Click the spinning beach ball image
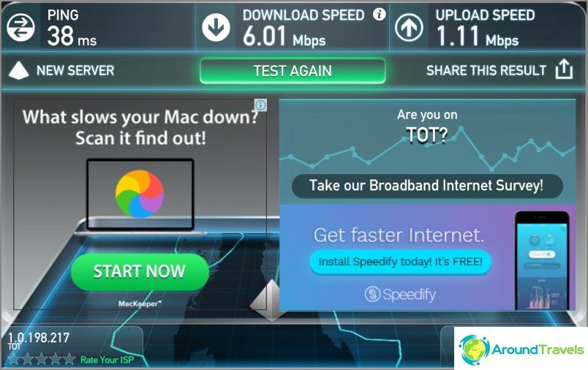The image size is (588, 370). (140, 194)
